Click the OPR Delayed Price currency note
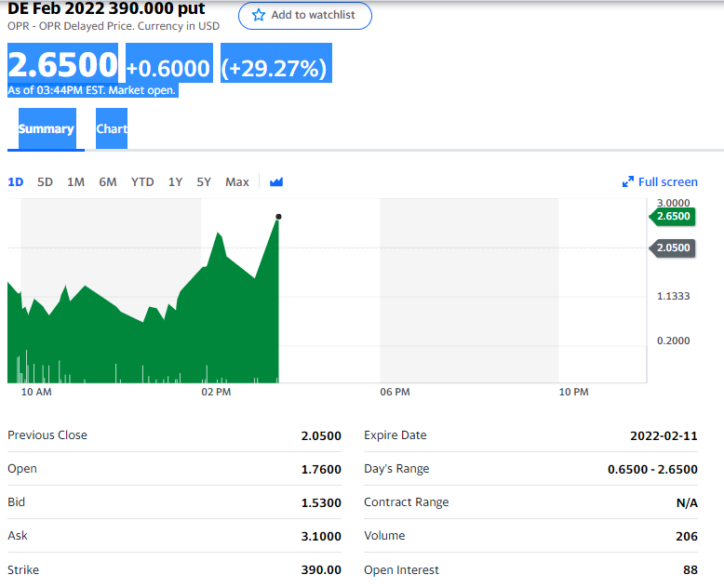This screenshot has height=588, width=724. pos(114,26)
